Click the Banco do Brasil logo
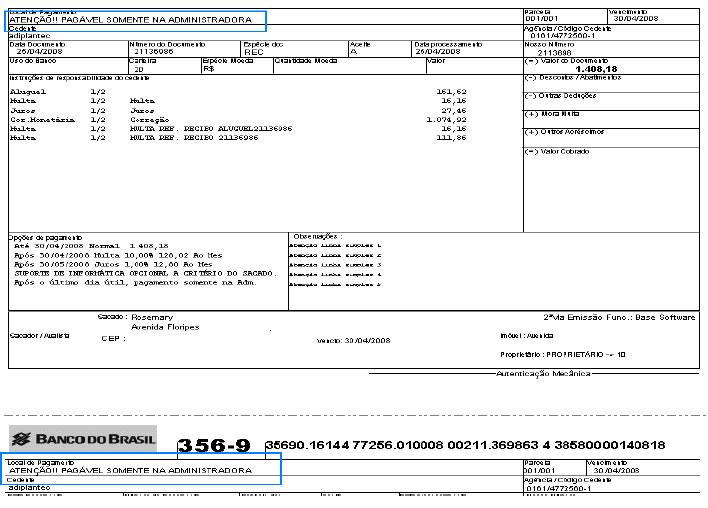The width and height of the screenshot is (708, 508). [83, 438]
